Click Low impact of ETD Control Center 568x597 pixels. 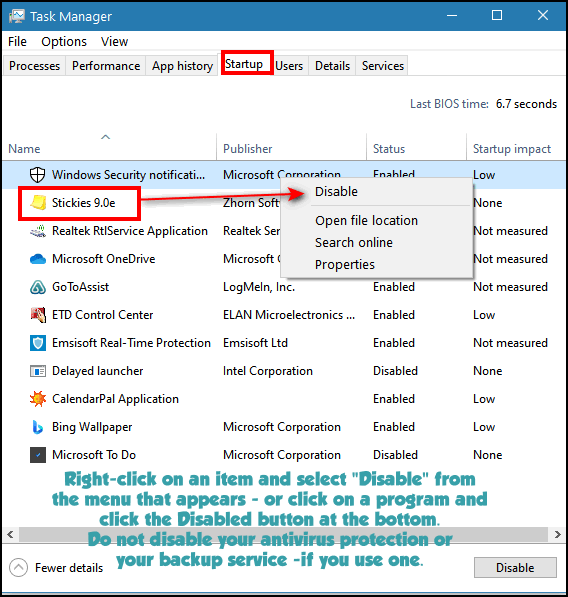coord(484,315)
